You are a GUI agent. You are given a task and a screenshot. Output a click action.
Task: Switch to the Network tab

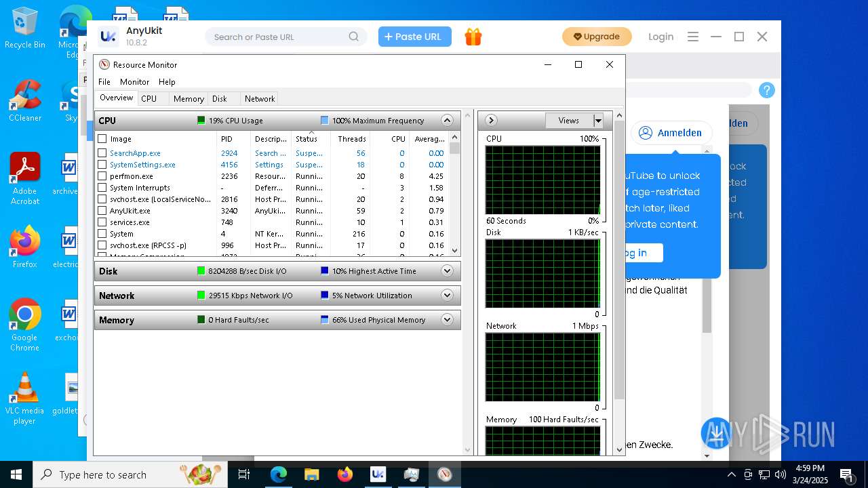tap(260, 99)
